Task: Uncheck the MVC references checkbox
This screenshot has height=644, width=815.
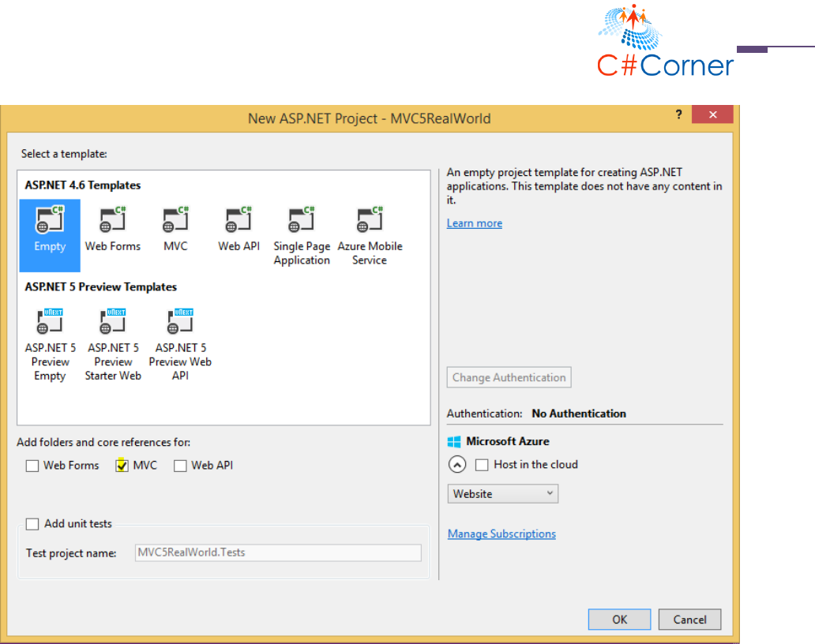Action: click(x=122, y=466)
